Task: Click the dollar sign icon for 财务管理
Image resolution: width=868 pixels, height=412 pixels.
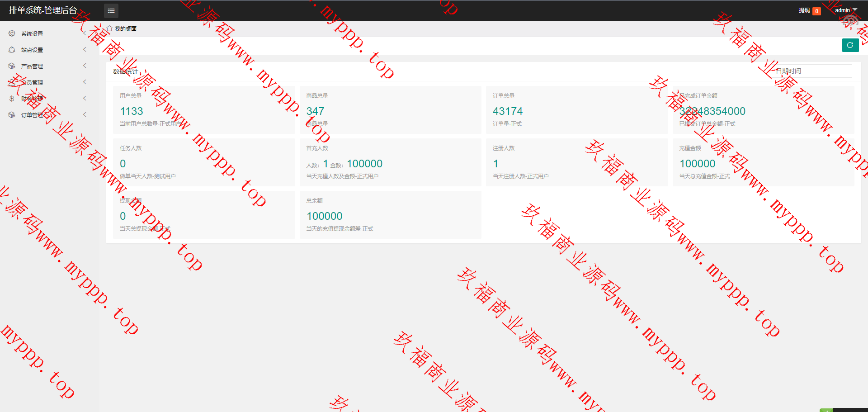Action: [12, 99]
